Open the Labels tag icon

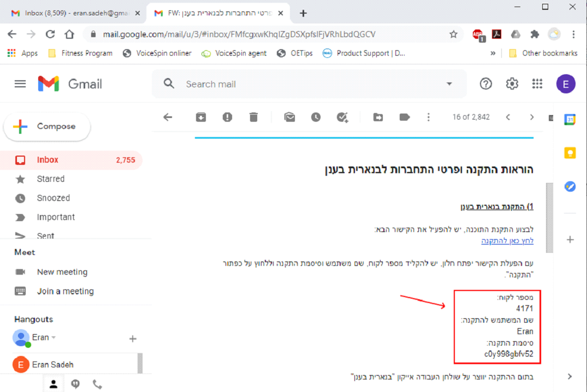tap(404, 117)
